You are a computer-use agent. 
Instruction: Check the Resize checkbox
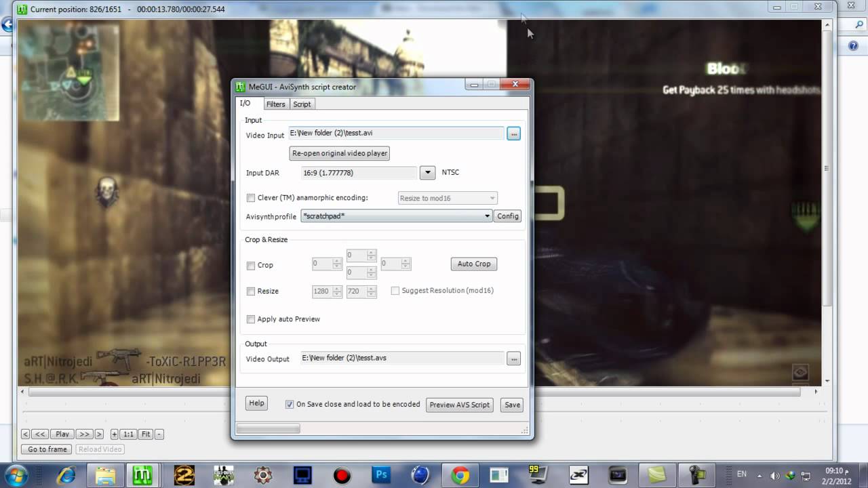coord(251,291)
